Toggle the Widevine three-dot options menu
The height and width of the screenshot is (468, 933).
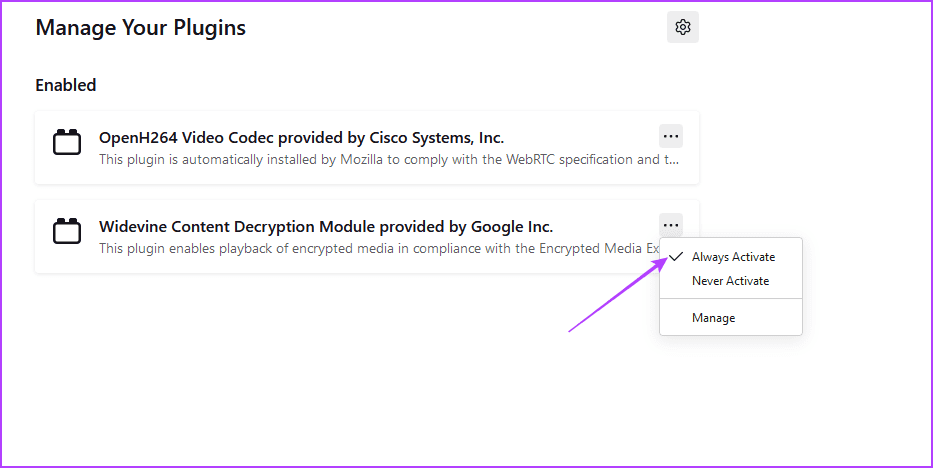[671, 225]
